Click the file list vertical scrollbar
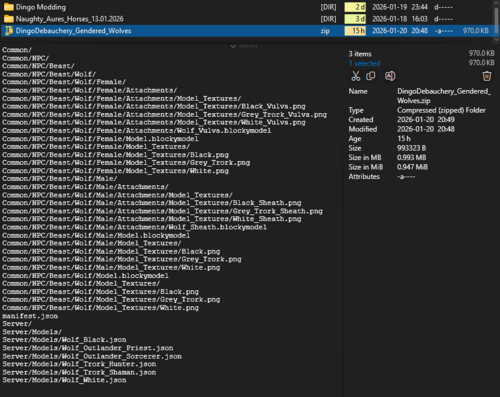This screenshot has width=500, height=397. [496, 20]
